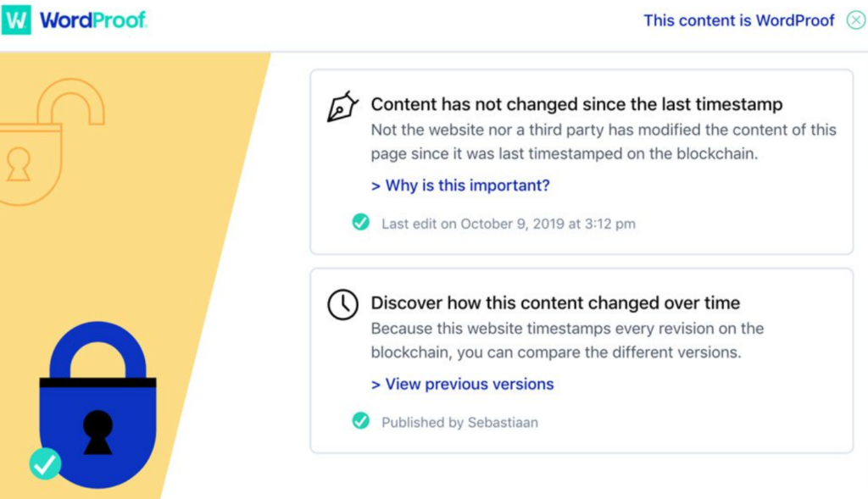The image size is (868, 499).
Task: Open "Why is this important?" link
Action: tap(468, 186)
